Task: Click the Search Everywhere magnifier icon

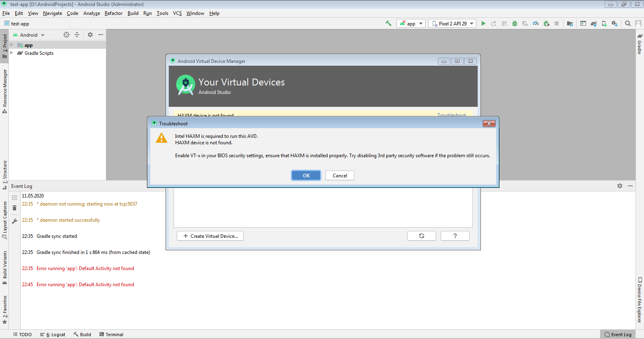Action: [x=628, y=23]
